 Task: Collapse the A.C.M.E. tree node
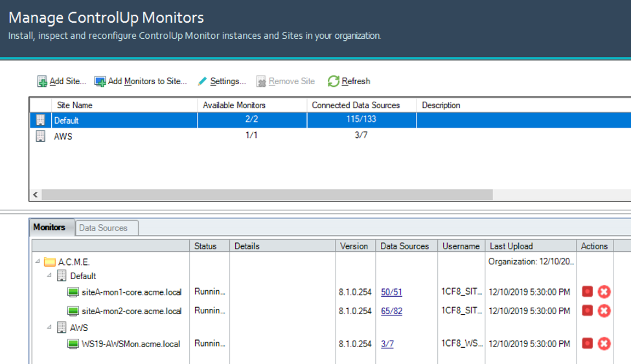[x=38, y=262]
